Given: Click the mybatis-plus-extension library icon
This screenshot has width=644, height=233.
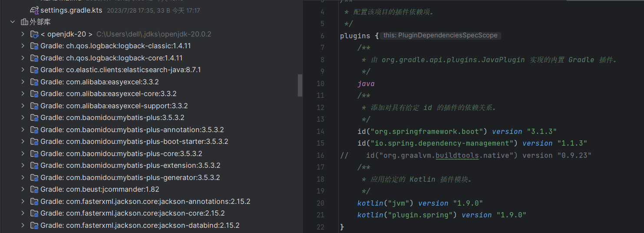Looking at the screenshot, I should point(34,165).
